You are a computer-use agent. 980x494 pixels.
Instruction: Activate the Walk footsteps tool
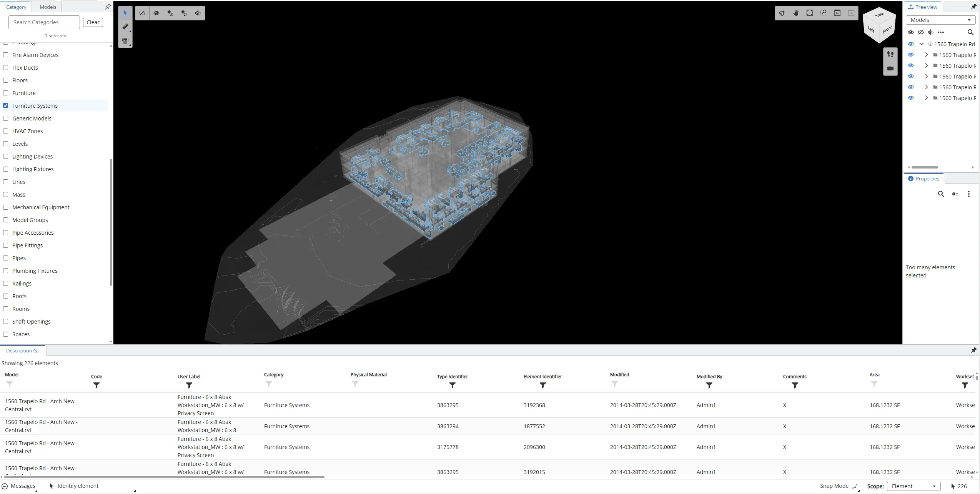[890, 54]
